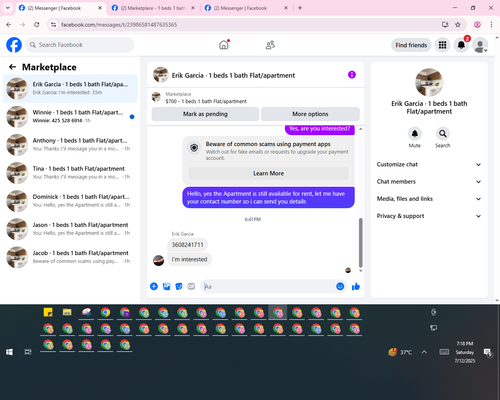The width and height of the screenshot is (500, 400).
Task: Search in conversation with magnifier icon
Action: point(443,134)
